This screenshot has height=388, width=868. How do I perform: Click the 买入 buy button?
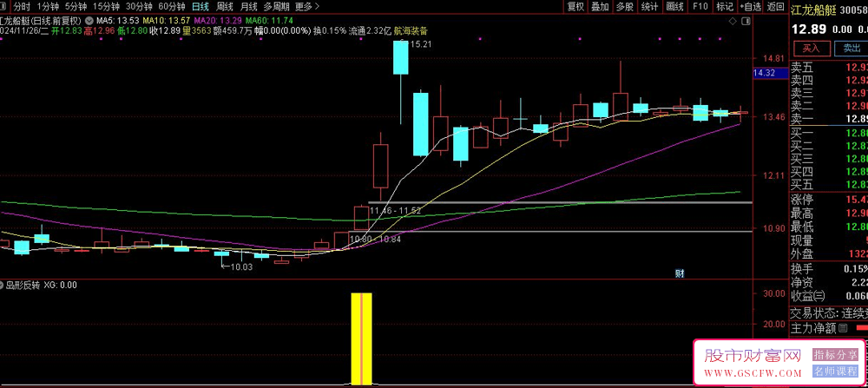[812, 48]
